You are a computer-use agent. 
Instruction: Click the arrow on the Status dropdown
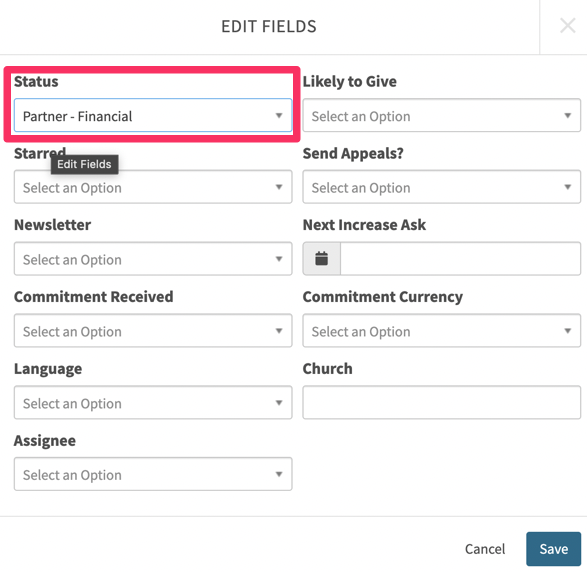click(279, 116)
